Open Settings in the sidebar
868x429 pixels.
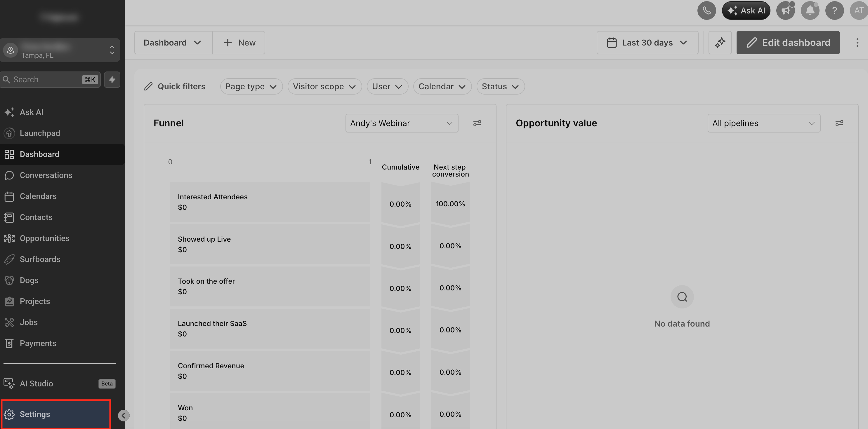[x=56, y=414]
